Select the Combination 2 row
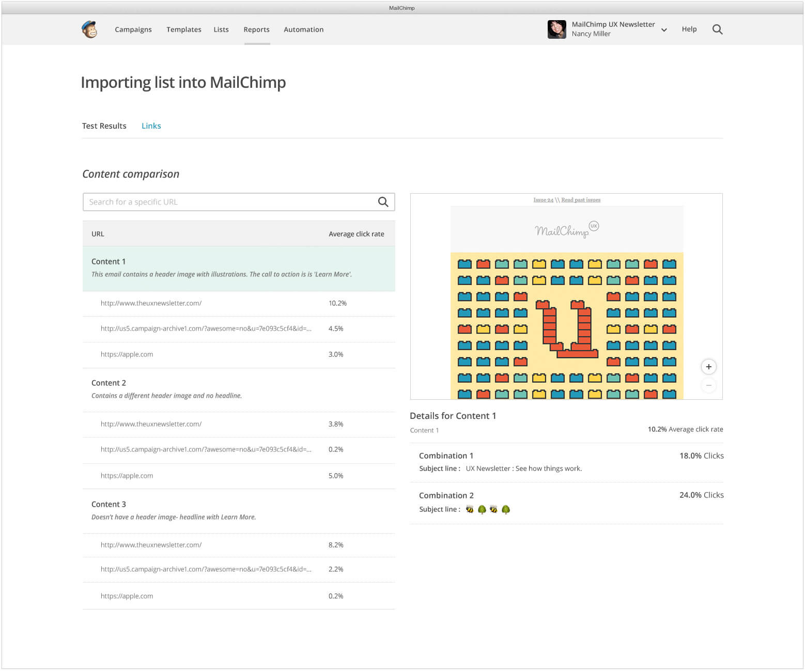 (x=567, y=503)
